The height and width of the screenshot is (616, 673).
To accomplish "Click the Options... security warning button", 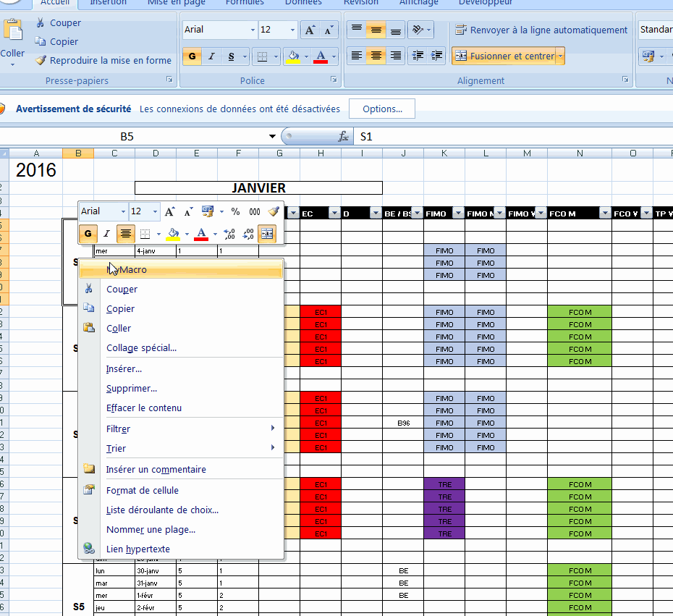I will [382, 109].
